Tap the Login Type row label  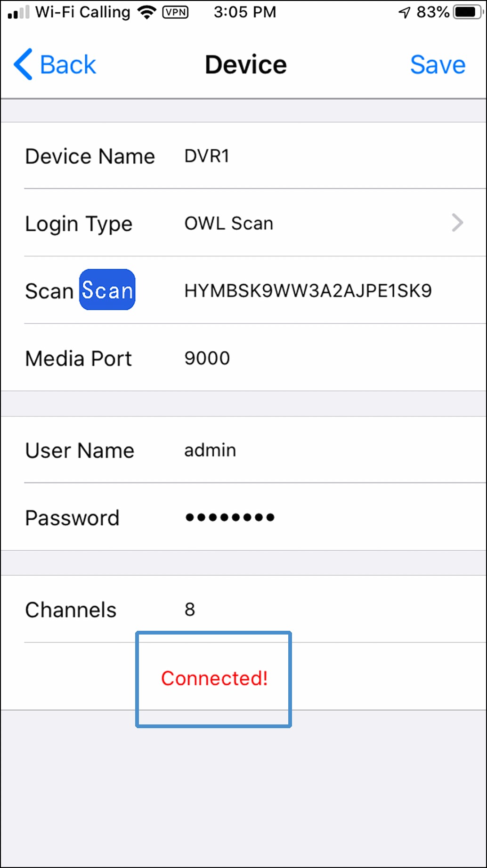click(79, 224)
